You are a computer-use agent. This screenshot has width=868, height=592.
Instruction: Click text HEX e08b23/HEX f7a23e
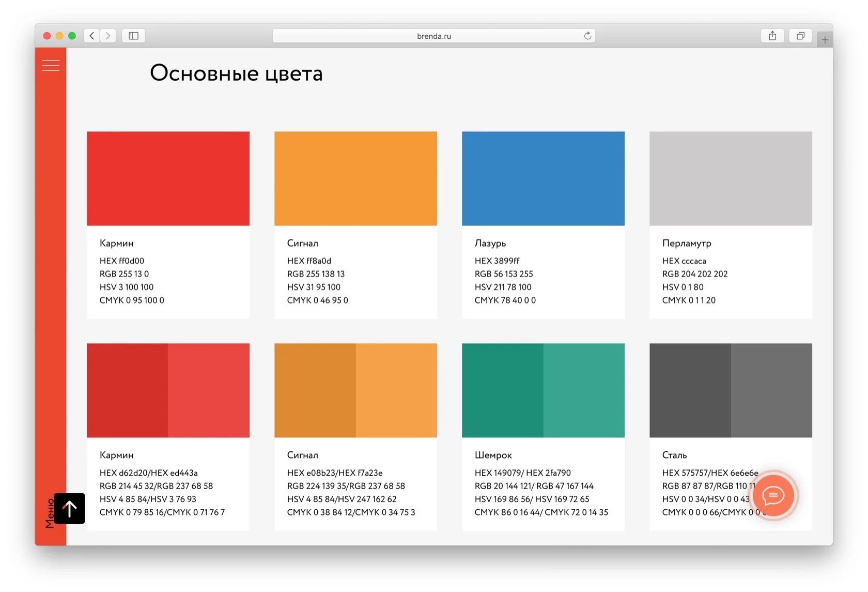(335, 473)
